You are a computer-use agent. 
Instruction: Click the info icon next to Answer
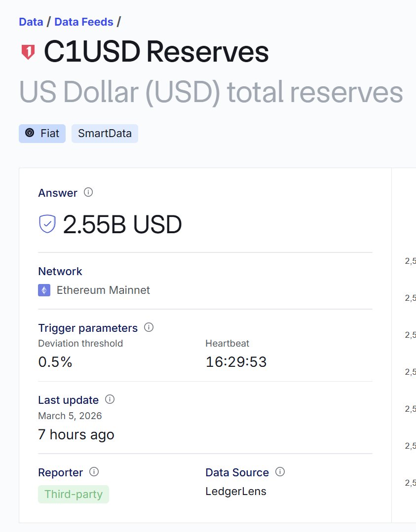(x=88, y=192)
